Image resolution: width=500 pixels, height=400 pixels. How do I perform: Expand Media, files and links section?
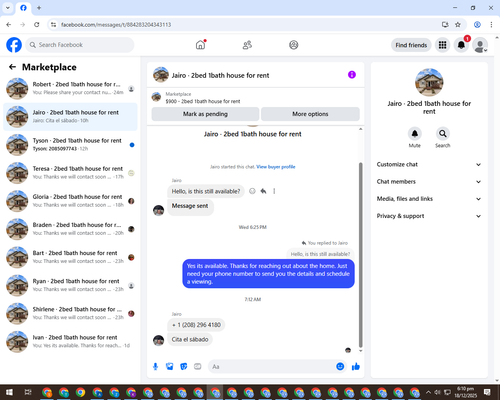(x=429, y=199)
